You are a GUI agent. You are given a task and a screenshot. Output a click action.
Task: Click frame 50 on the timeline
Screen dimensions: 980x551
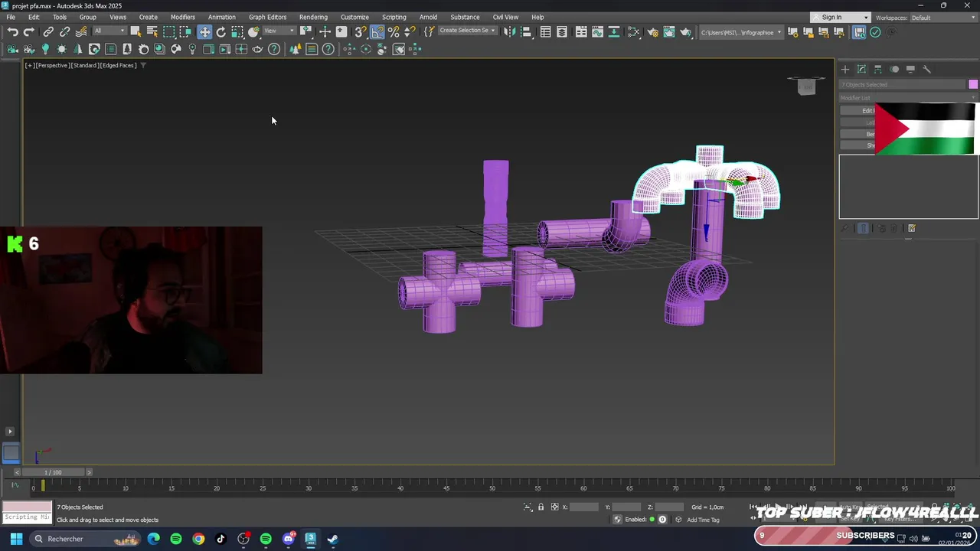pyautogui.click(x=492, y=487)
